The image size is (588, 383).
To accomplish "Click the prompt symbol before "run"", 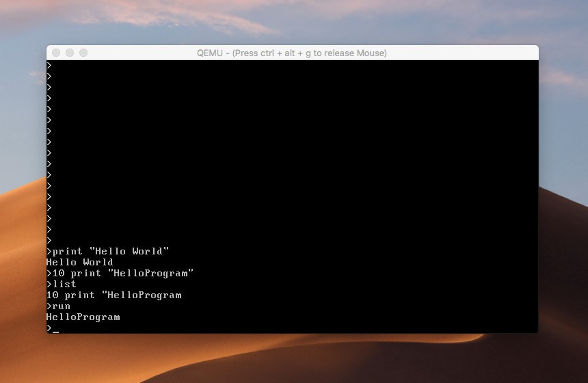I will pyautogui.click(x=49, y=306).
